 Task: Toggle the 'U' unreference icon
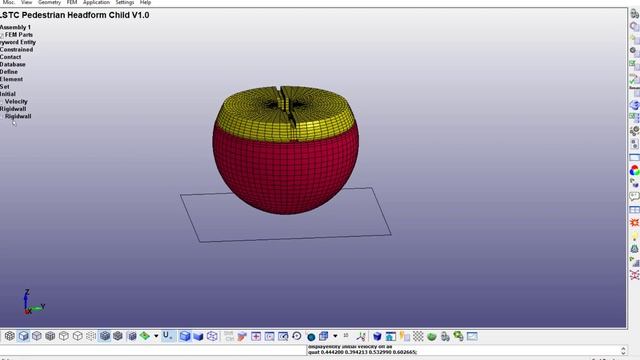(x=167, y=336)
